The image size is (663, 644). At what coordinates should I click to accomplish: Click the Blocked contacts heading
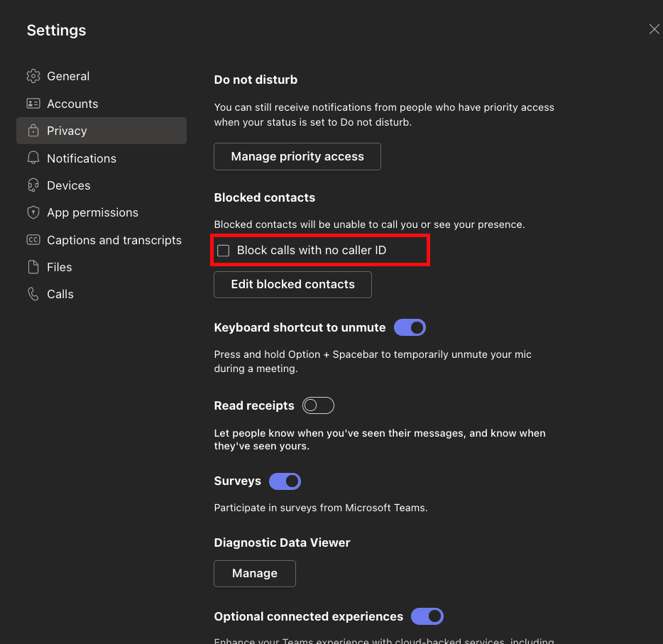click(x=264, y=197)
